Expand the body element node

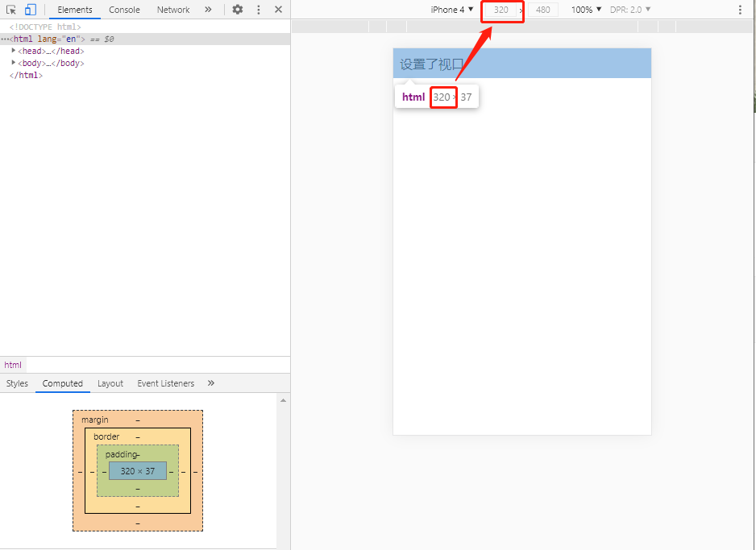tap(14, 63)
